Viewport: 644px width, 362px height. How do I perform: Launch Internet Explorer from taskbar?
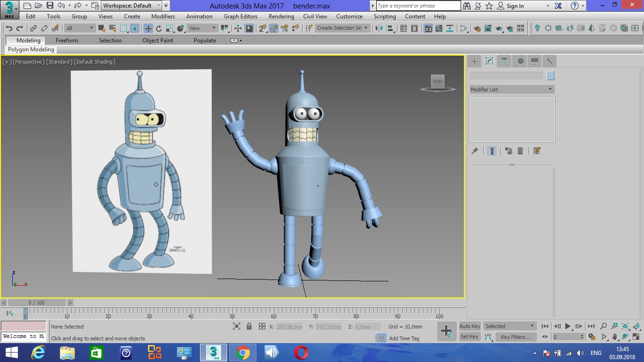[x=38, y=353]
